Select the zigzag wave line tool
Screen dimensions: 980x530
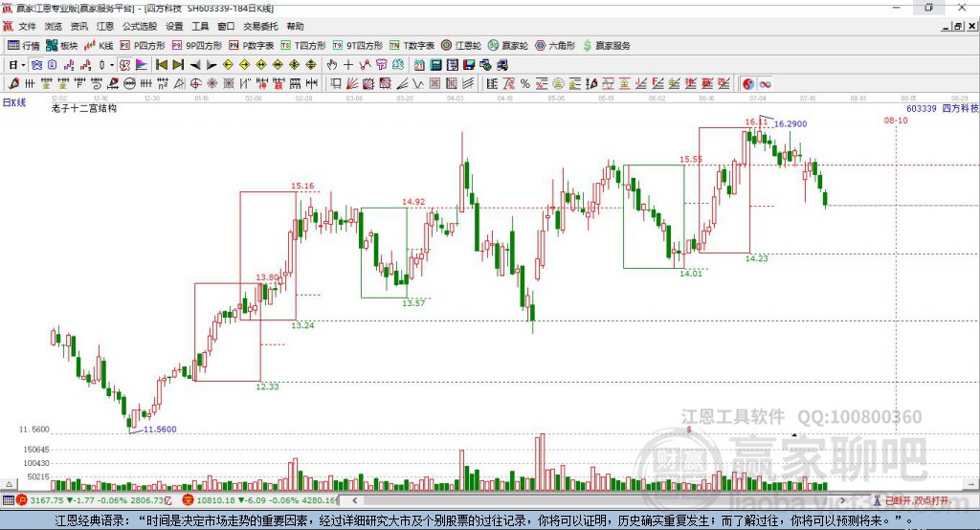click(418, 84)
